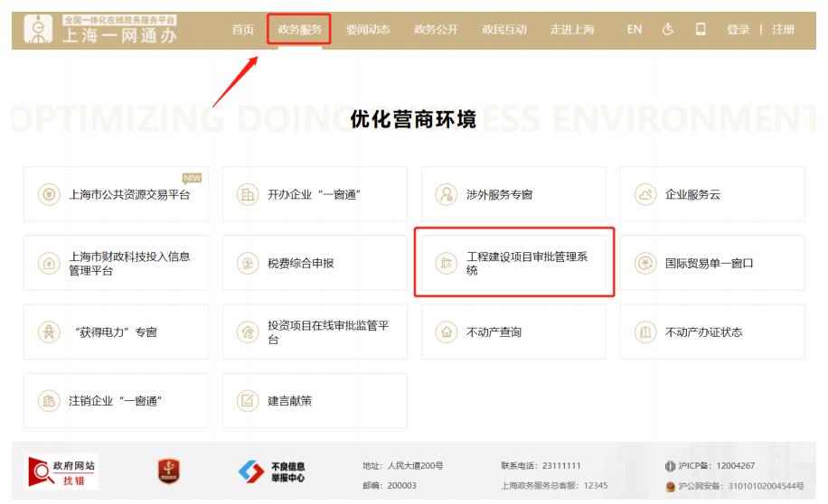
Task: Open the 要闻动态 menu
Action: pos(368,29)
